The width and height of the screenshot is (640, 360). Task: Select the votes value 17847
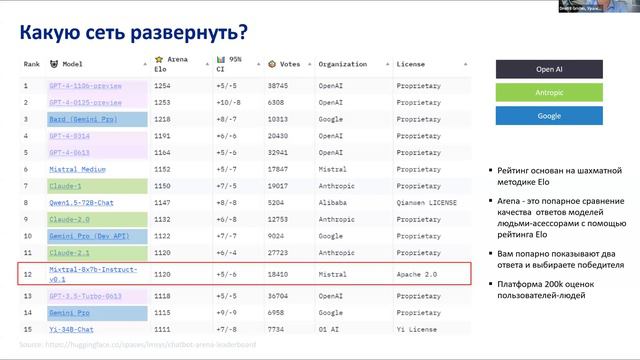click(278, 169)
